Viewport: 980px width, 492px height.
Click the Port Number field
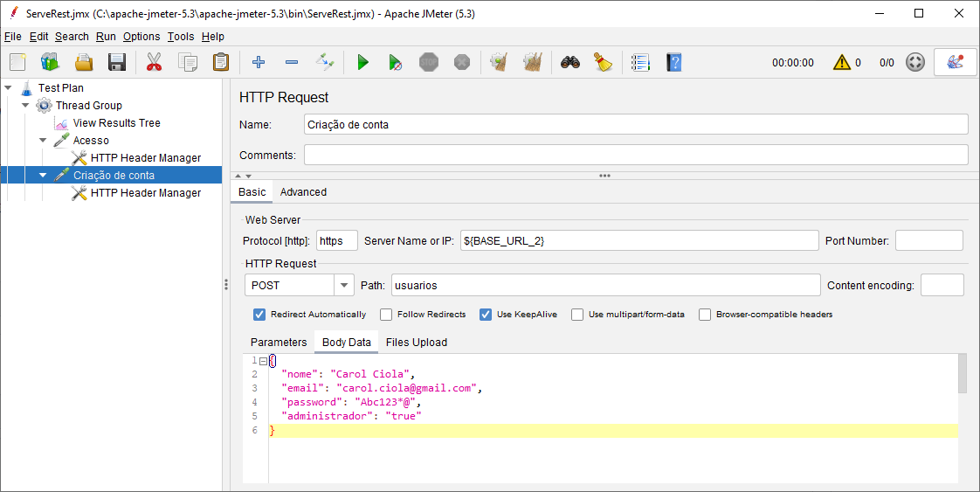(929, 240)
